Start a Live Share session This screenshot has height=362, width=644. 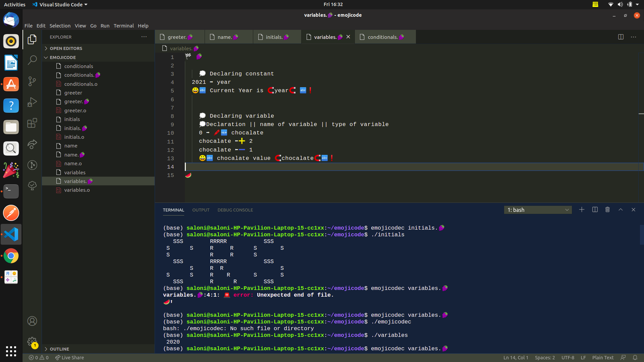pos(69,358)
